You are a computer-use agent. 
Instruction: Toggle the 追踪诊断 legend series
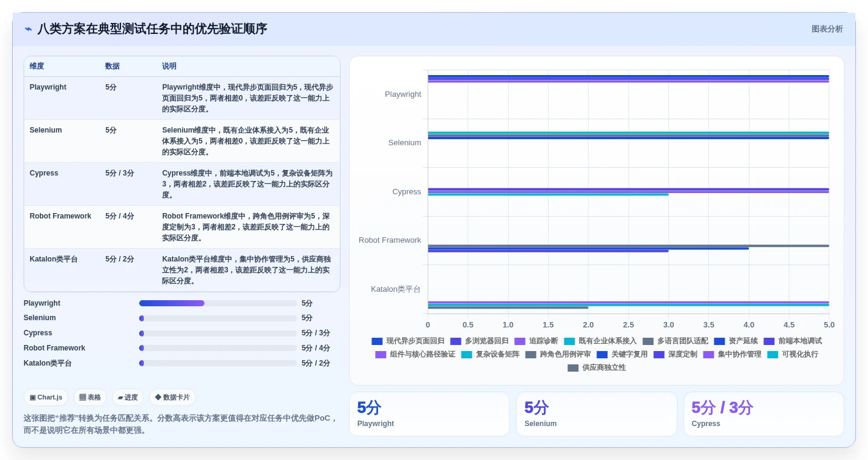tap(536, 341)
